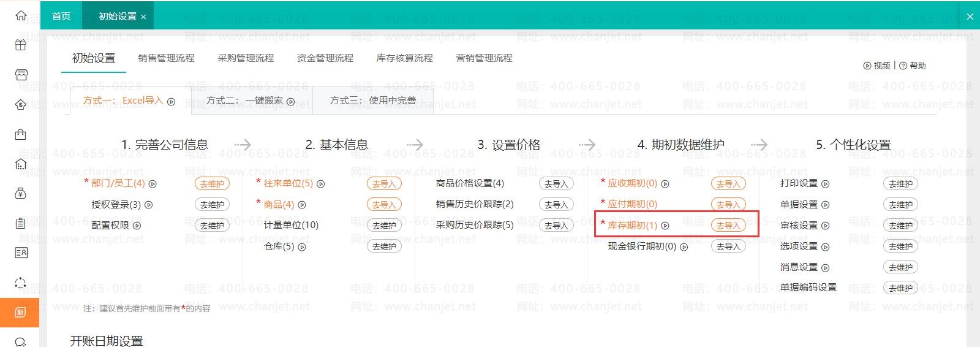Viewport: 980px width, 347px height.
Task: Switch to the 销售管理流程 tab
Action: point(166,58)
